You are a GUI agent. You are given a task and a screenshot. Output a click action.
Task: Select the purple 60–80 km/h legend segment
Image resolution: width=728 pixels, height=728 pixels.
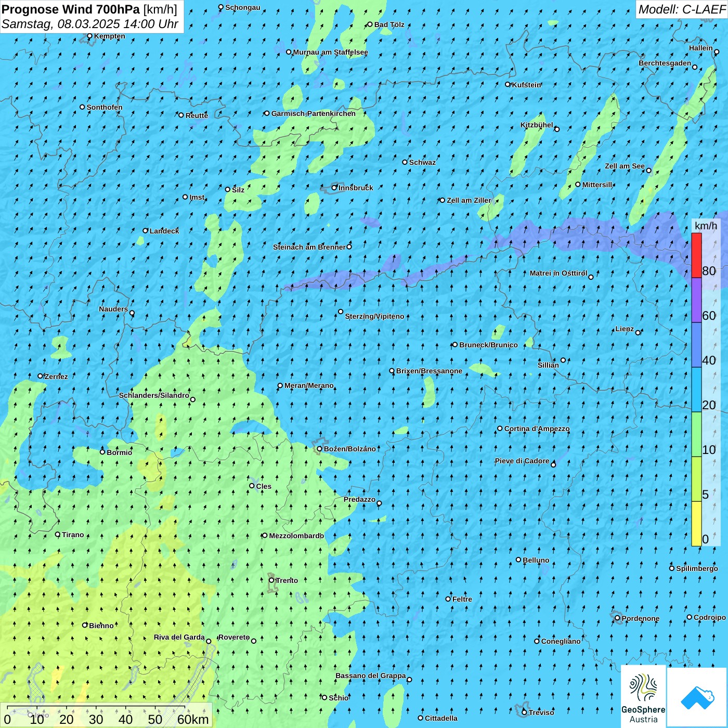[696, 301]
